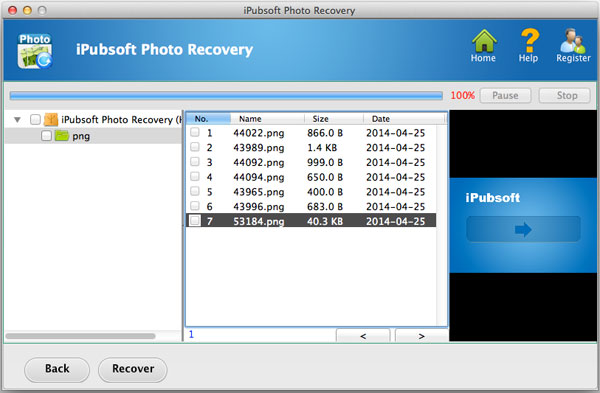Click the iPubsoft Photo Recovery app logo

point(35,51)
